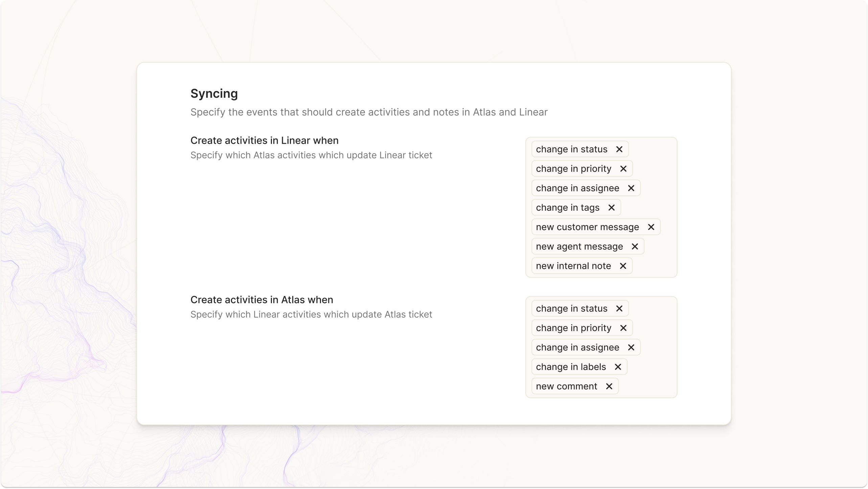
Task: Remove the "new customer message" sync event
Action: click(652, 227)
